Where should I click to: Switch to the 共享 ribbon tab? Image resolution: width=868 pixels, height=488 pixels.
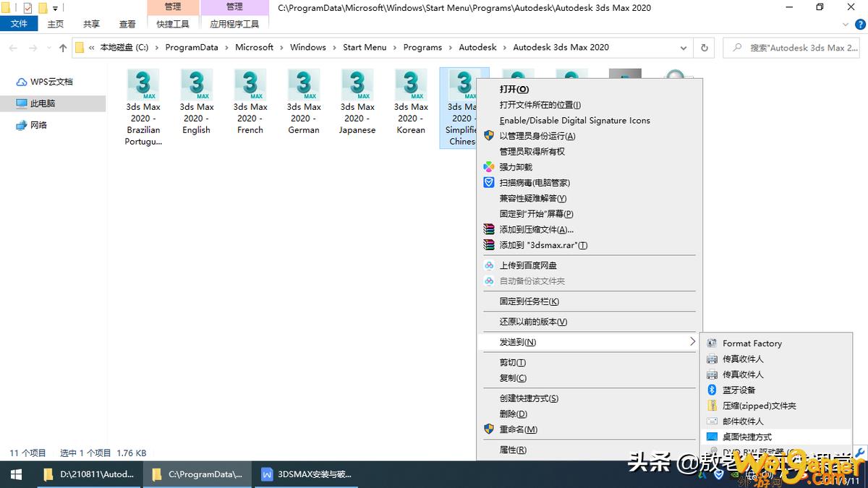point(92,24)
